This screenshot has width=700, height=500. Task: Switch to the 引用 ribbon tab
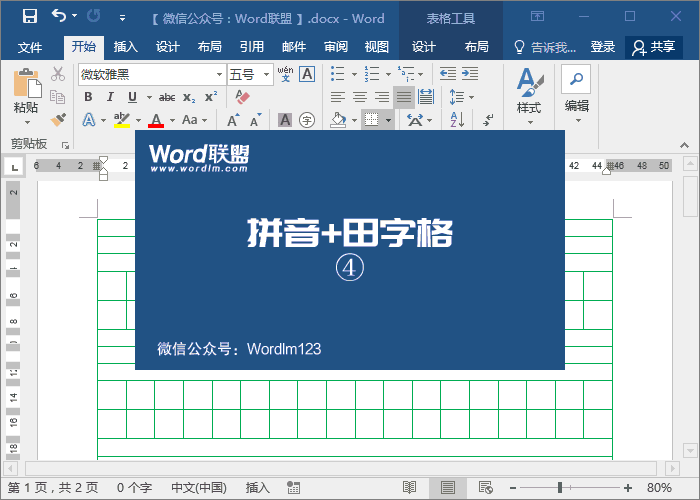coord(251,47)
